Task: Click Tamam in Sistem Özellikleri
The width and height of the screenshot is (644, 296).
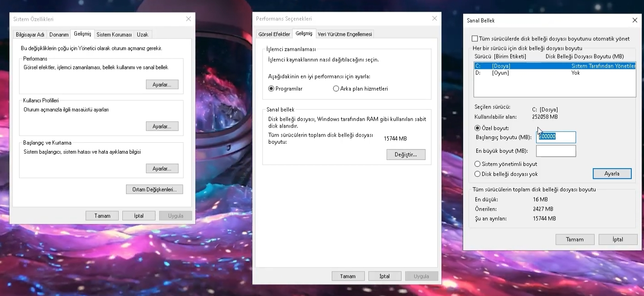Action: [102, 216]
